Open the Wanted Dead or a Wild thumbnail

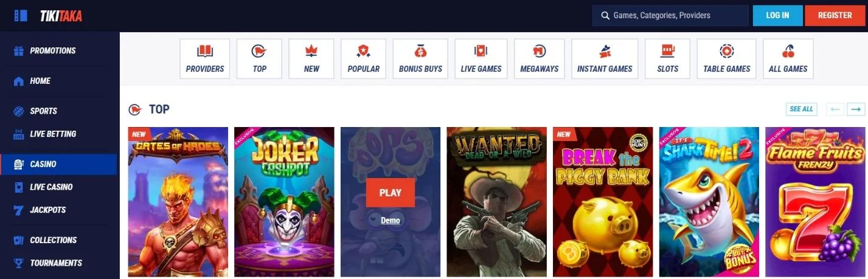496,202
